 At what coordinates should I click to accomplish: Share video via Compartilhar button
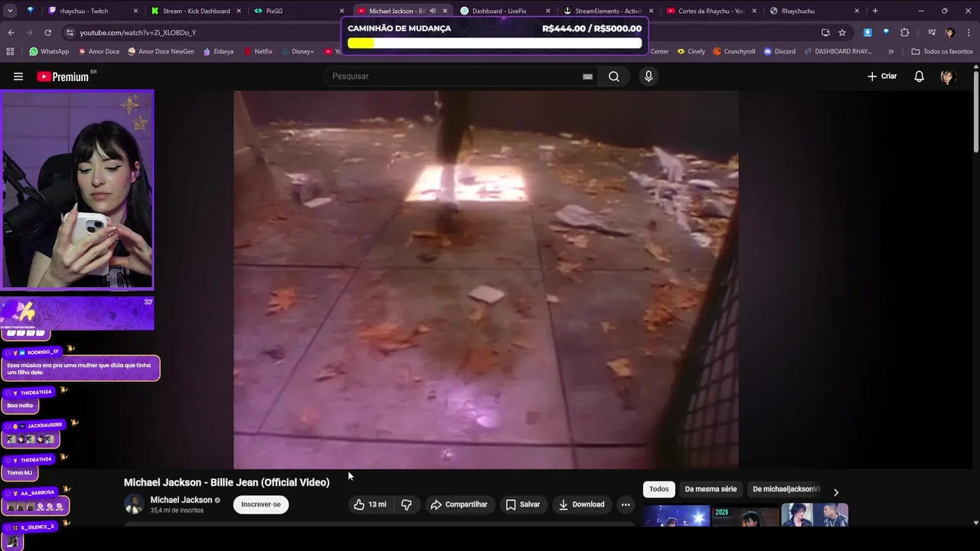pyautogui.click(x=459, y=504)
